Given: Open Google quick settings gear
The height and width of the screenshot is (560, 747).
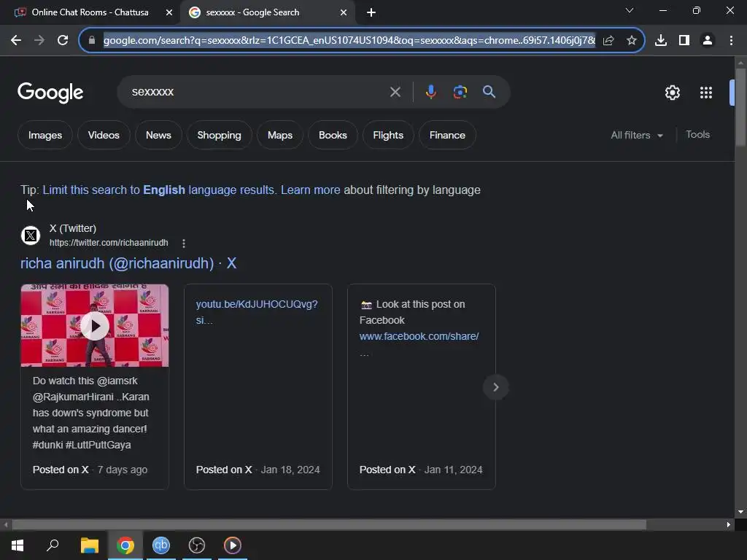Looking at the screenshot, I should [x=672, y=93].
